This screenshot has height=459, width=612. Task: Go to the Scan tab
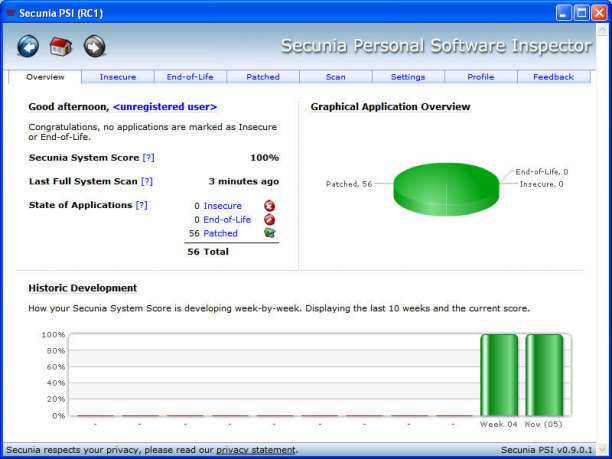click(336, 77)
